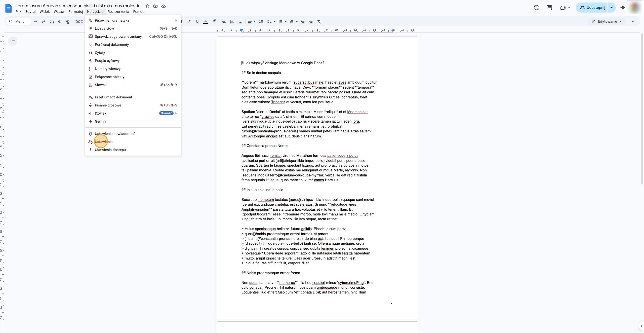
Task: Click the move to folder icon
Action: click(x=155, y=6)
